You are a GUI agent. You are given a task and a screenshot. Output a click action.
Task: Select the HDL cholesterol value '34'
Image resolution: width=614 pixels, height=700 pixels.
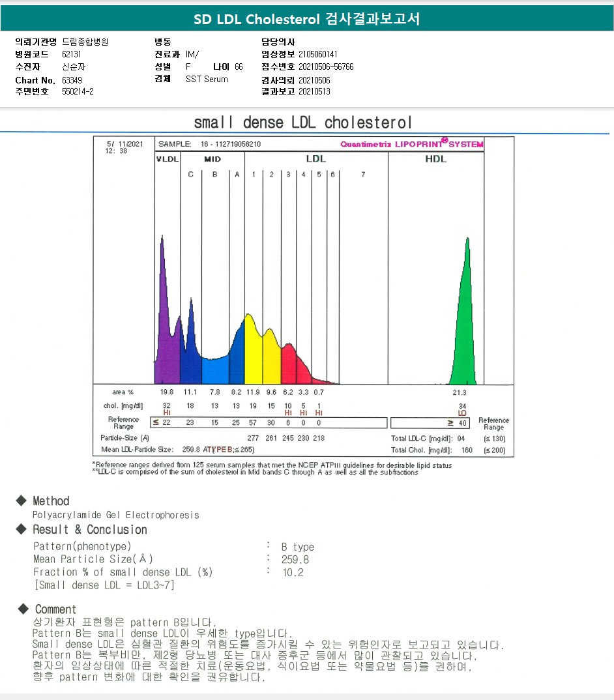click(462, 406)
